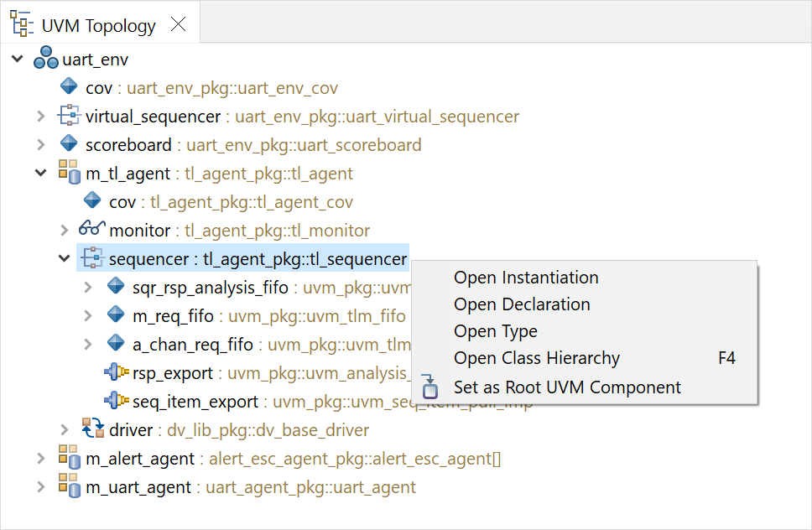Expand the m_uart_agent node
This screenshot has width=812, height=530.
click(41, 486)
